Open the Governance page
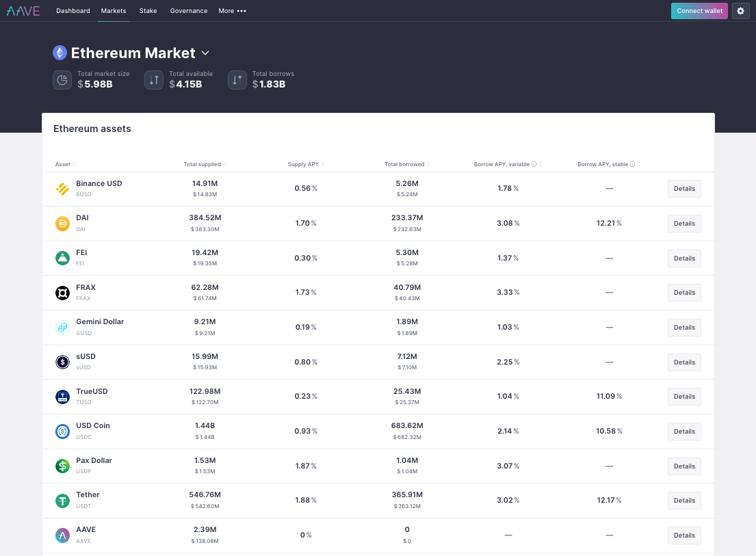 (189, 11)
